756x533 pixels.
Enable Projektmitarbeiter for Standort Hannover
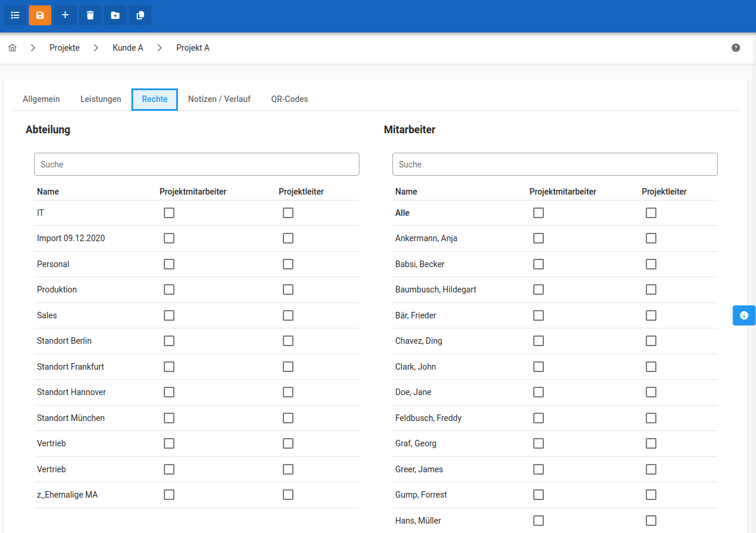[169, 392]
